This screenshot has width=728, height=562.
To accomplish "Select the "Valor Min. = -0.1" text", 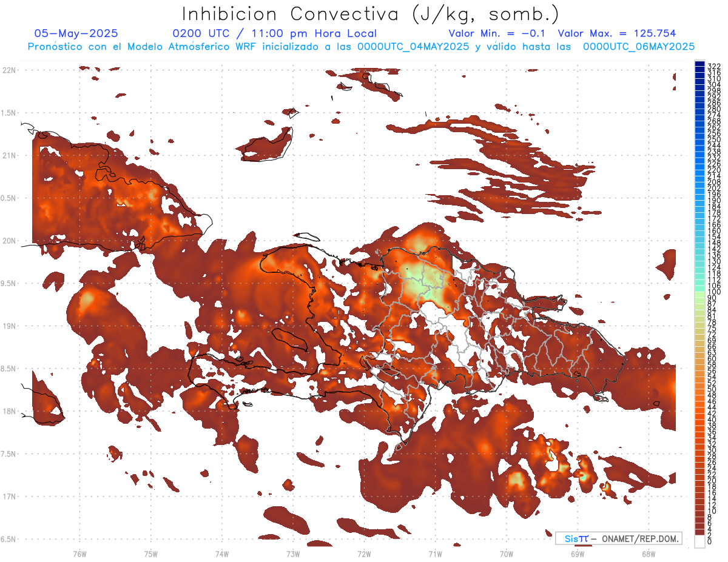I will pos(497,34).
